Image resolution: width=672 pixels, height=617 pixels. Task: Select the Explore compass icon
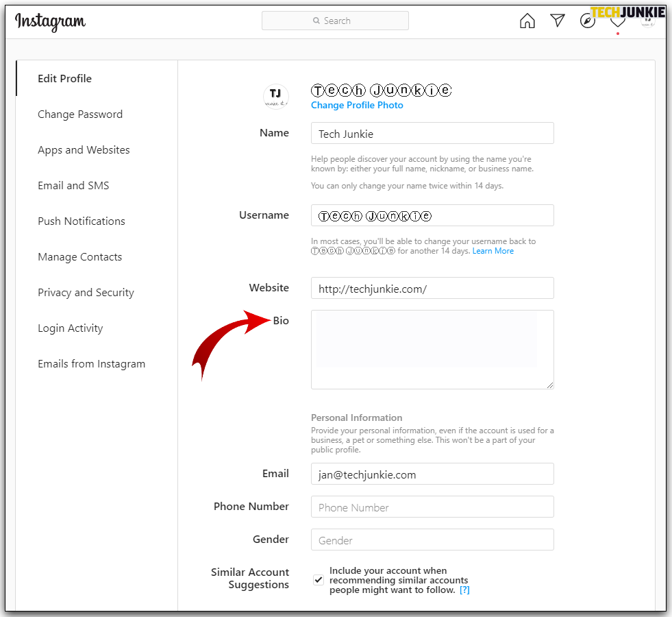(x=587, y=20)
